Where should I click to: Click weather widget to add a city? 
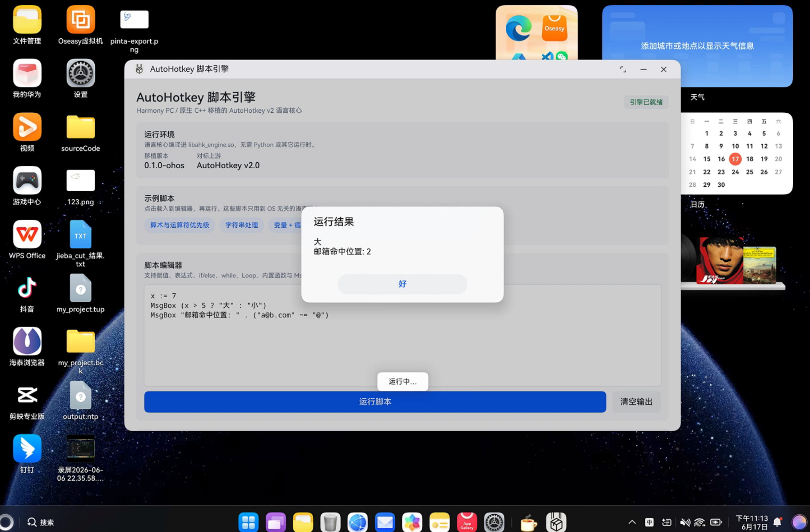pos(697,46)
